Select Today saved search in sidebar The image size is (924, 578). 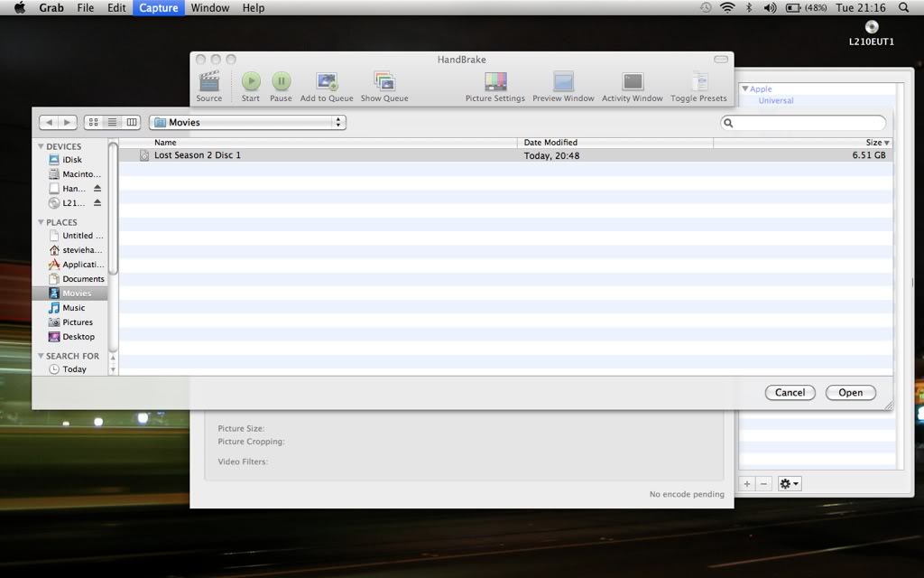(x=68, y=369)
